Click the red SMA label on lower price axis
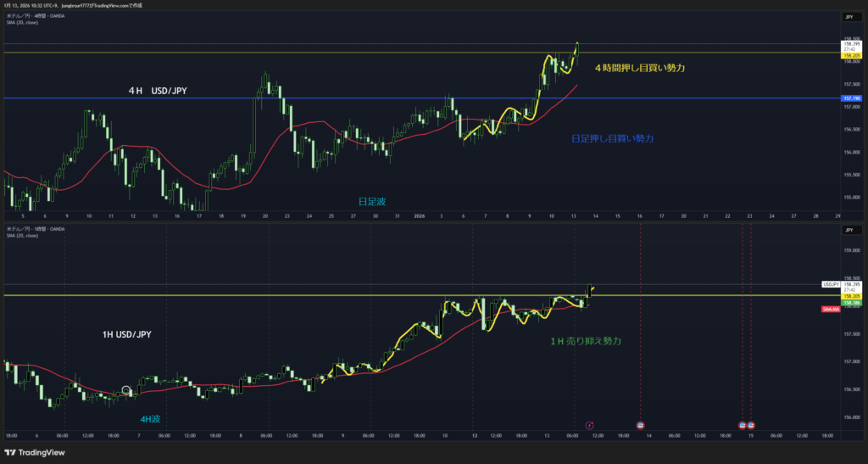This screenshot has height=464, width=868. tap(831, 310)
